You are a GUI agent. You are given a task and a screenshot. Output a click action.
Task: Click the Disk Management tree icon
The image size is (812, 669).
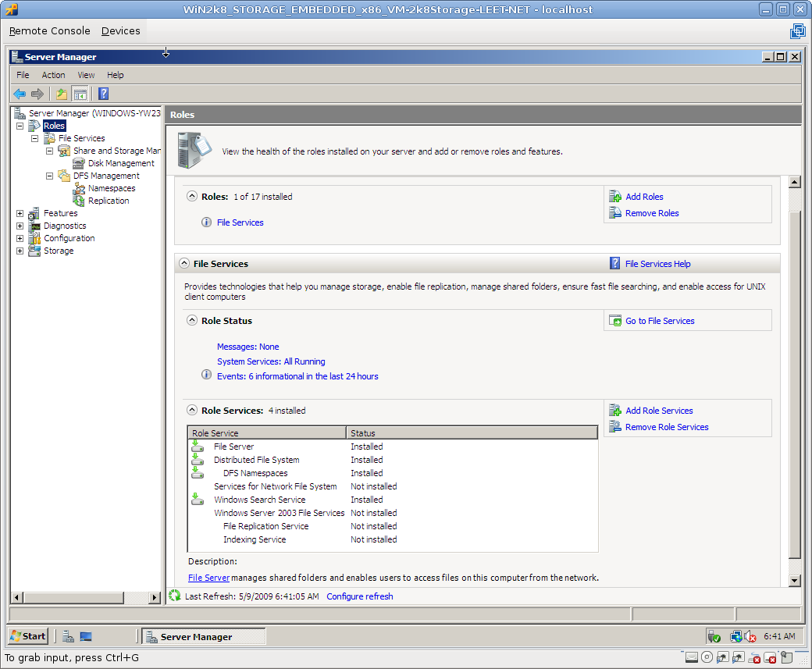click(x=79, y=163)
